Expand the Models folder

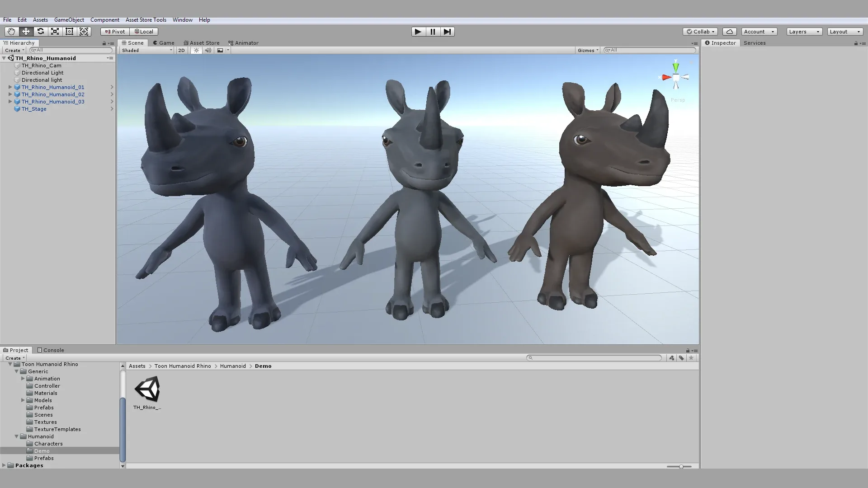23,400
